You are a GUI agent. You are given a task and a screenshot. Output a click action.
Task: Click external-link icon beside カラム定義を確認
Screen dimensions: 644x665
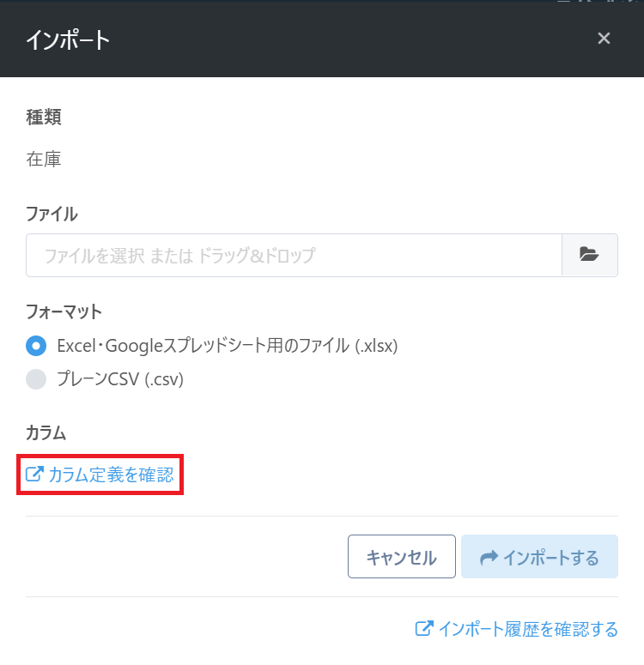pyautogui.click(x=34, y=474)
